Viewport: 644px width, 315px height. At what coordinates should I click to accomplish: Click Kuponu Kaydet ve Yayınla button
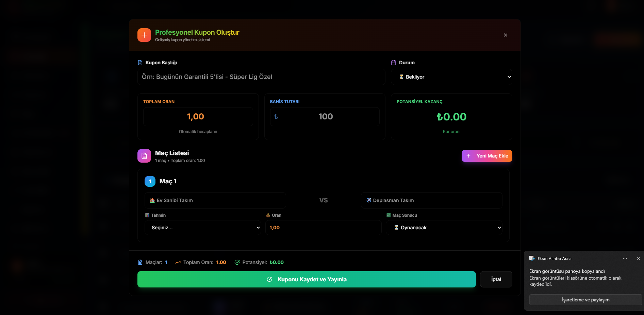[x=306, y=279]
